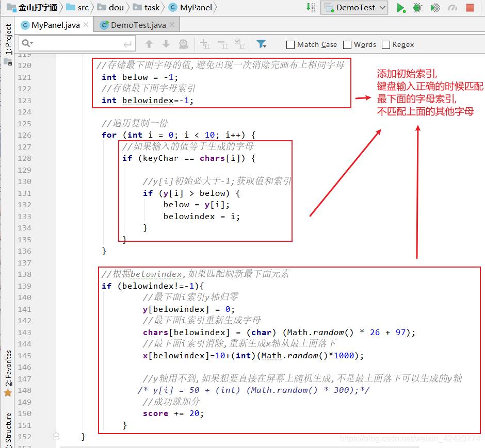Run DemoTest with coverage
The image size is (485, 448).
tap(435, 8)
